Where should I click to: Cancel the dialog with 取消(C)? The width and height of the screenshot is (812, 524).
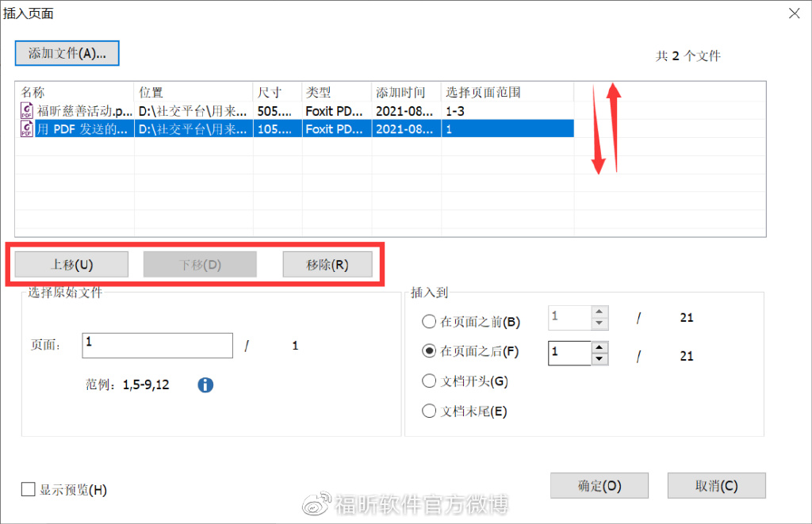716,485
